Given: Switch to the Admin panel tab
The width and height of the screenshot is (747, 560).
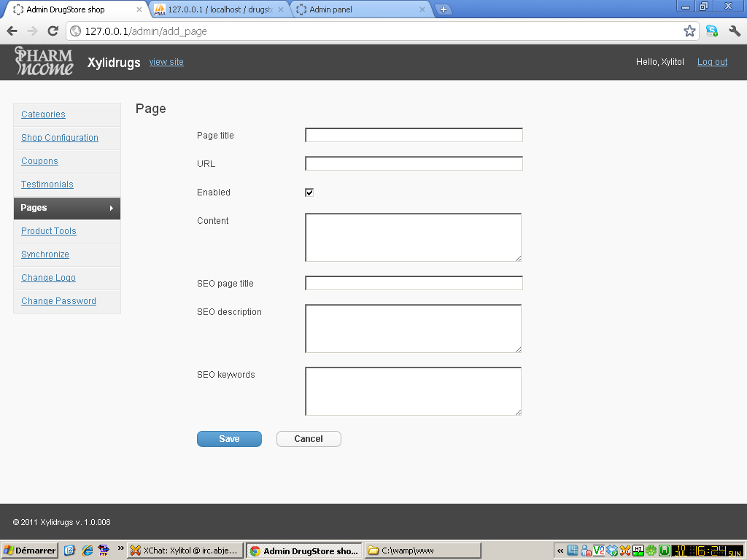Looking at the screenshot, I should click(x=360, y=9).
